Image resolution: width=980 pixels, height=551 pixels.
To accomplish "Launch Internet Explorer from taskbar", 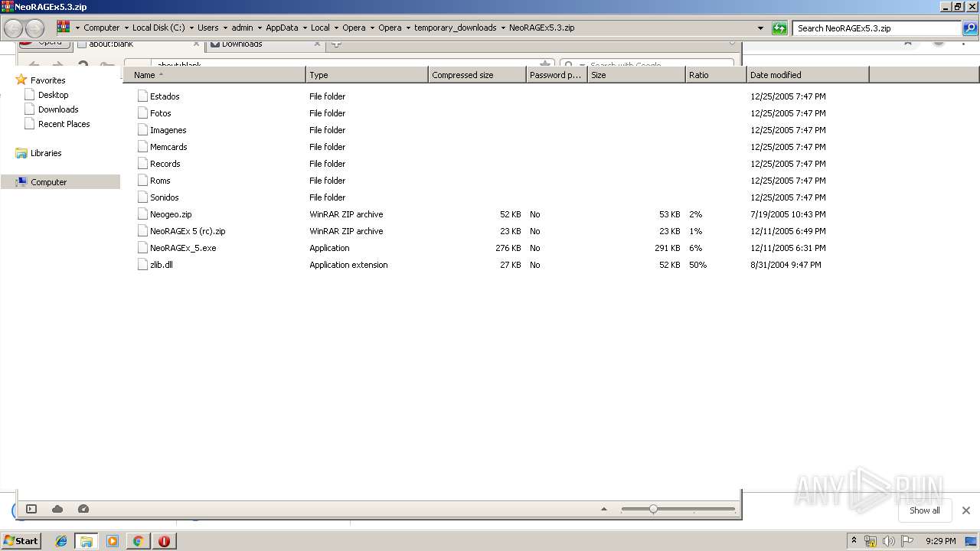I will click(61, 541).
